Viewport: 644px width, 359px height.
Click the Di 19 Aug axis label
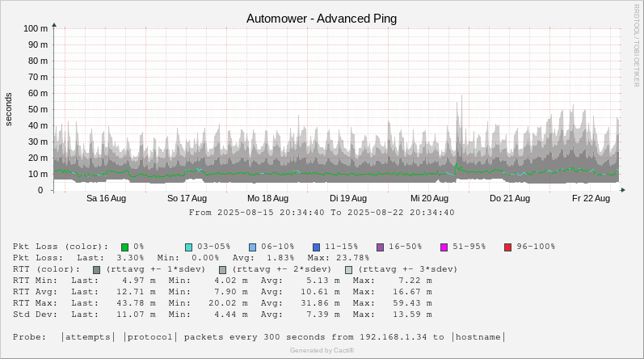pyautogui.click(x=348, y=198)
